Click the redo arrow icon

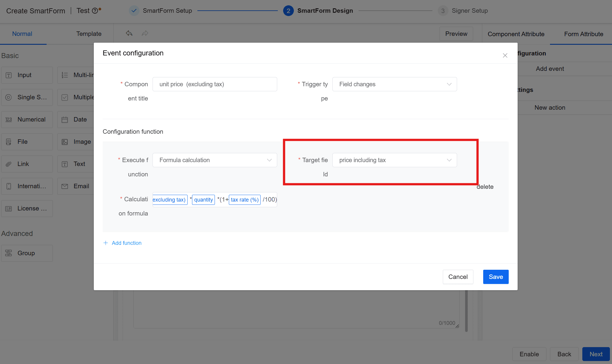tap(145, 33)
